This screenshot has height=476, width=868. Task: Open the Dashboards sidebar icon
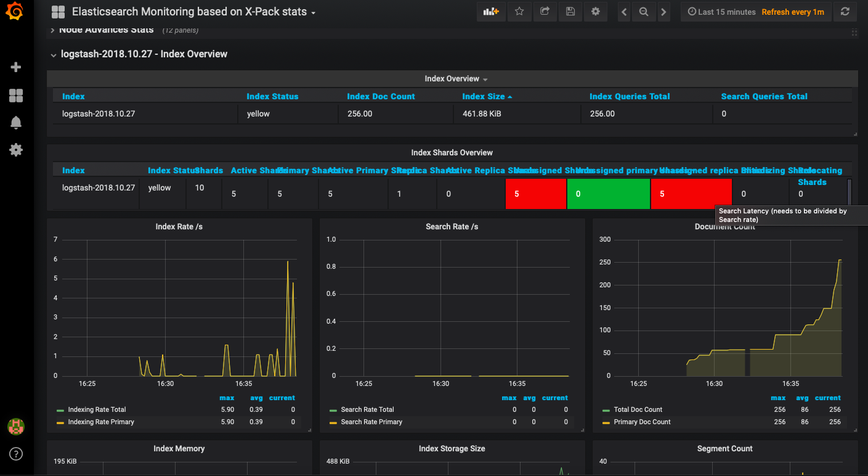(16, 95)
